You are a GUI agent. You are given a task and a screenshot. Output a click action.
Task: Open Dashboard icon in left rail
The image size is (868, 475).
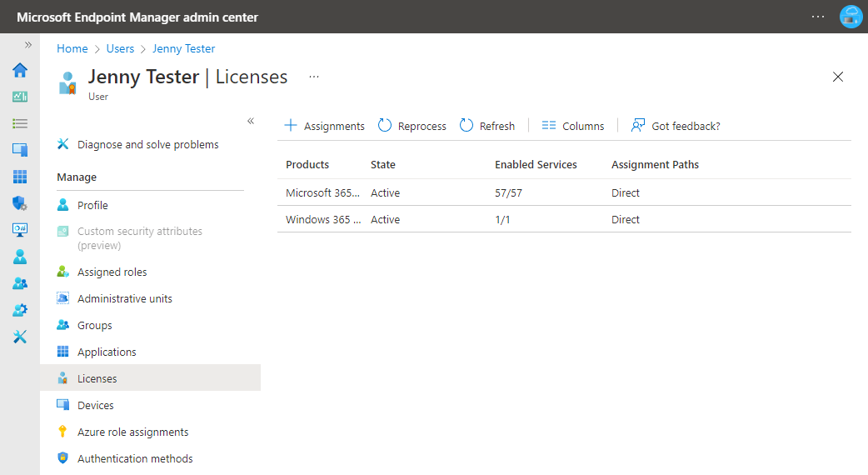[x=20, y=97]
